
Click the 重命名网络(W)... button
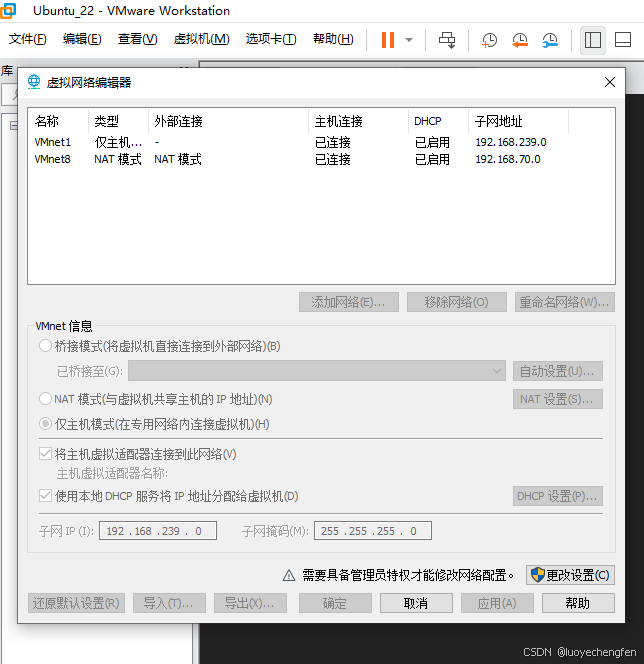564,302
